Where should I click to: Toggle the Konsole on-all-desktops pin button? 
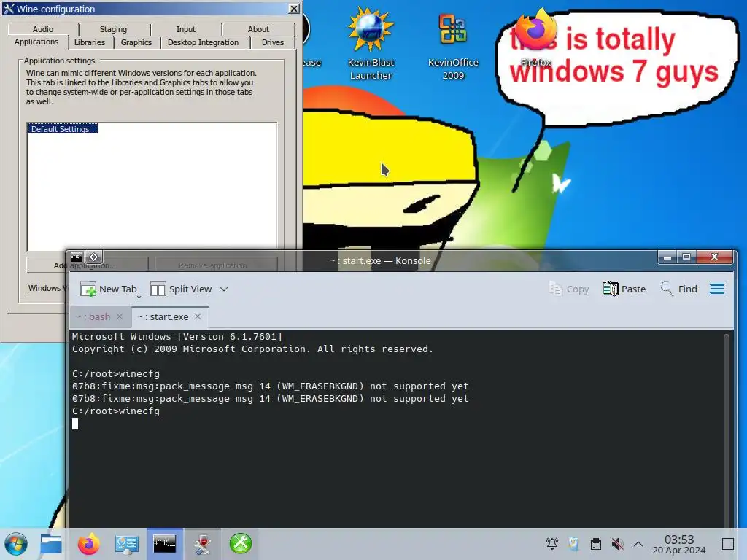(94, 257)
